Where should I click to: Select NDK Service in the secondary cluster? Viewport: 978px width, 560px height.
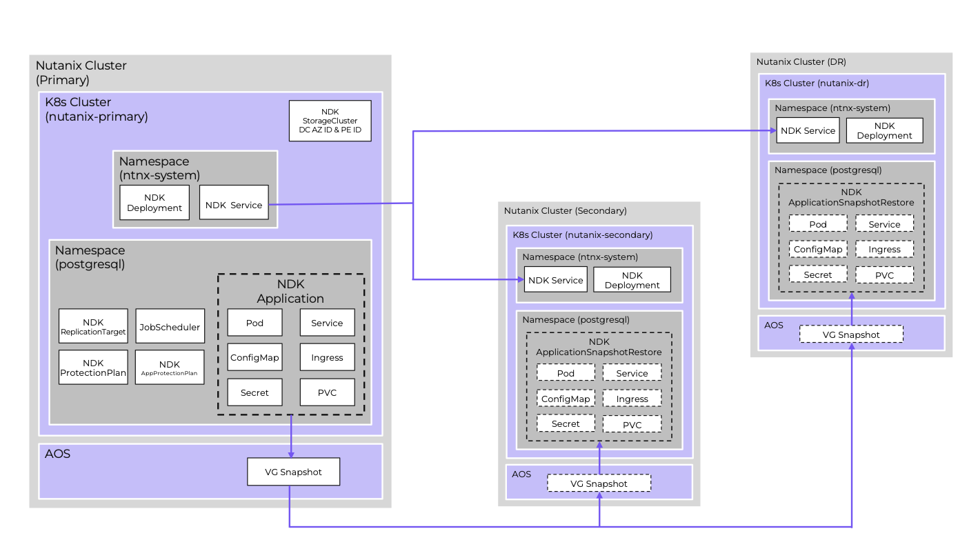click(x=555, y=280)
